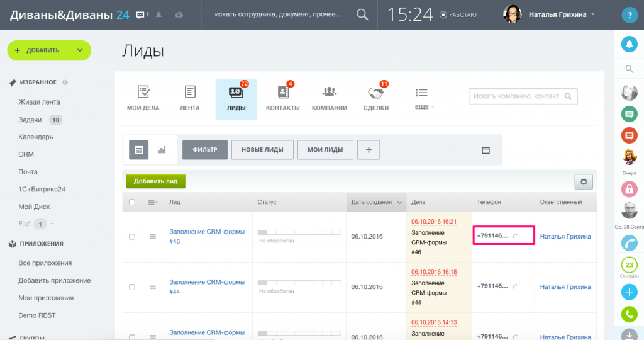This screenshot has height=340, width=644.
Task: Switch to chart report view icon
Action: pyautogui.click(x=162, y=150)
